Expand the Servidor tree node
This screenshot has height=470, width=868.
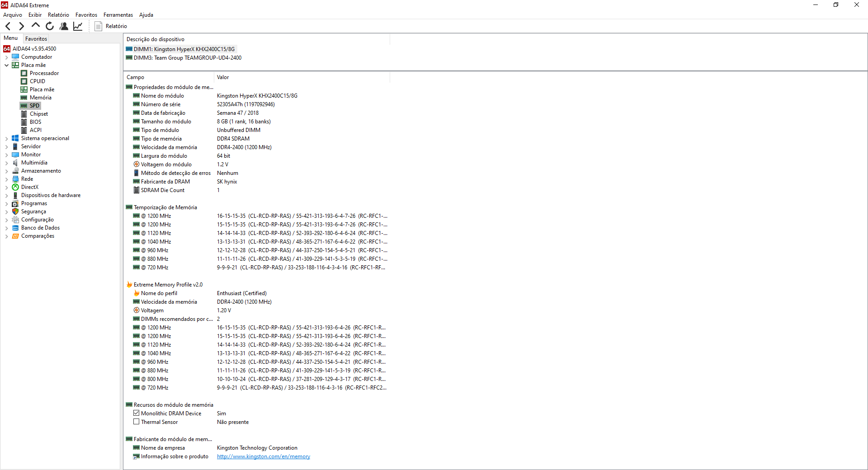6,146
